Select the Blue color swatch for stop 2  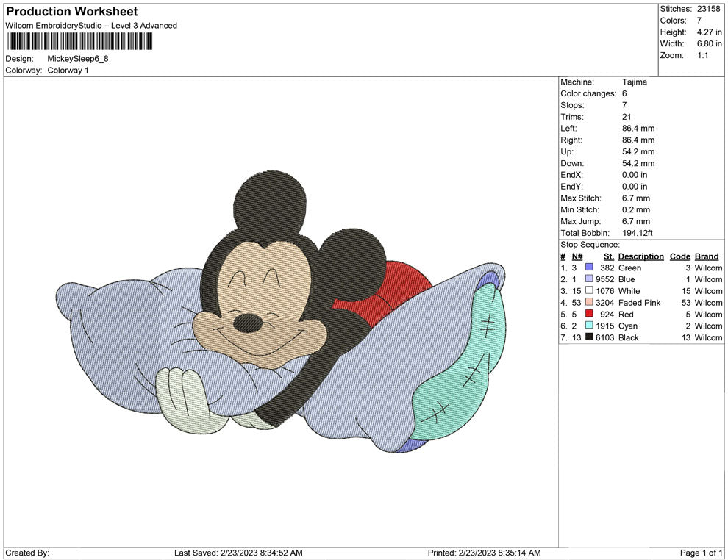(588, 279)
